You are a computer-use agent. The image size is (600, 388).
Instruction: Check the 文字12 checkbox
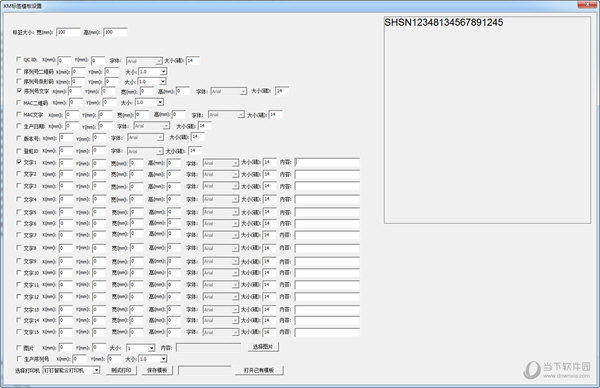point(18,297)
